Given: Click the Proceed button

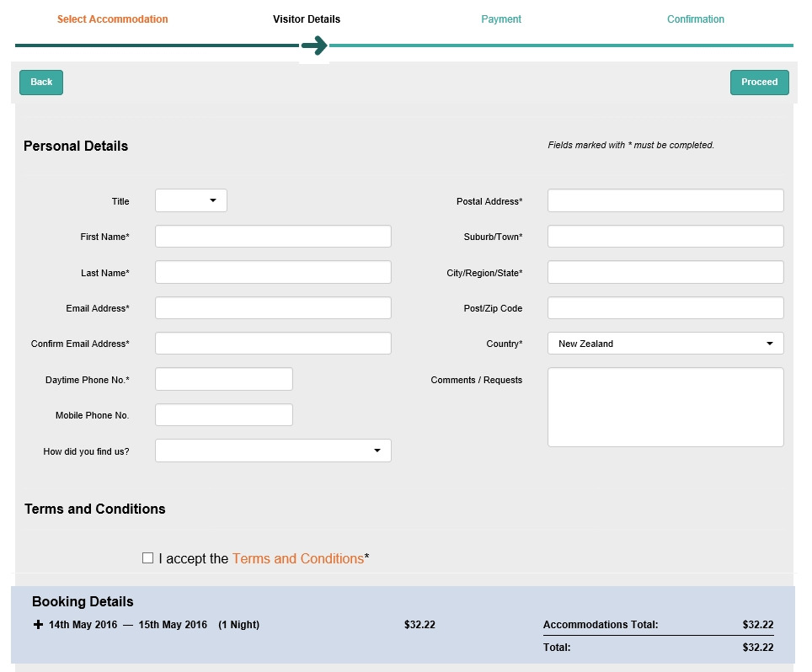Looking at the screenshot, I should (759, 83).
